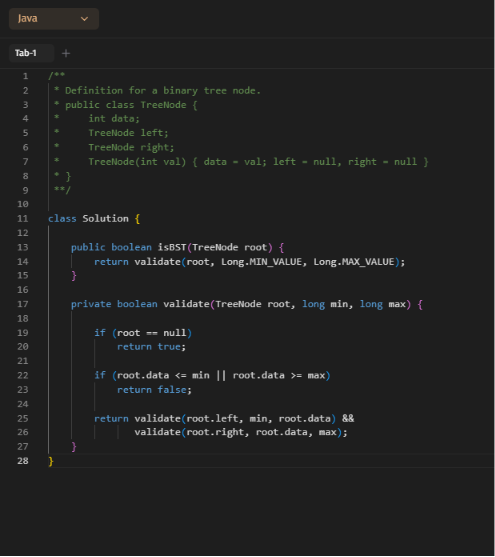The height and width of the screenshot is (557, 495).
Task: Click 'return false;' statement
Action: [154, 390]
